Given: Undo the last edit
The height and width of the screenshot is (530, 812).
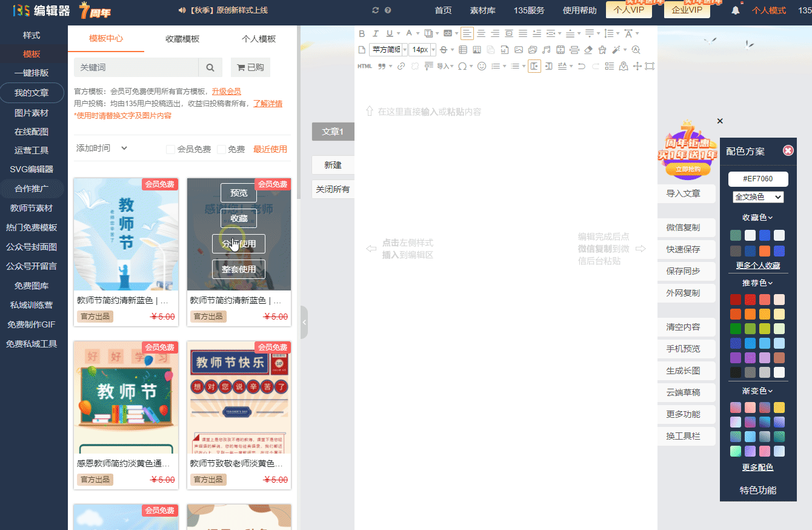Looking at the screenshot, I should [x=581, y=66].
